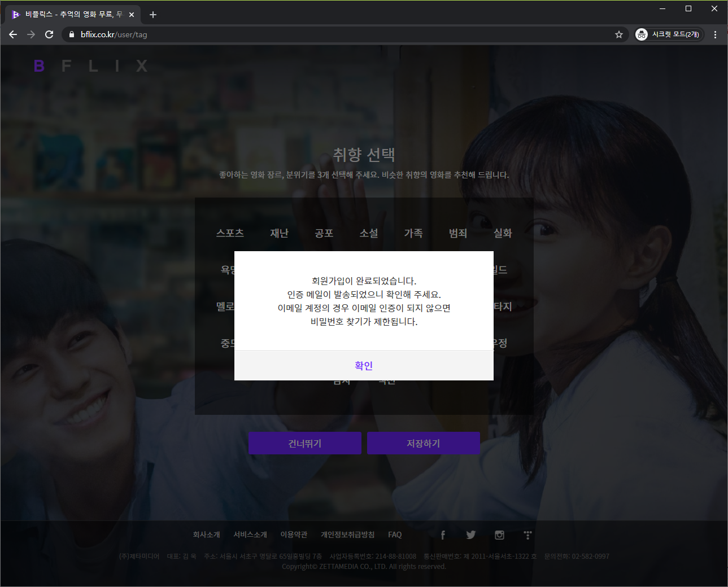Open the 서비스소개 footer link
This screenshot has width=728, height=587.
click(250, 535)
